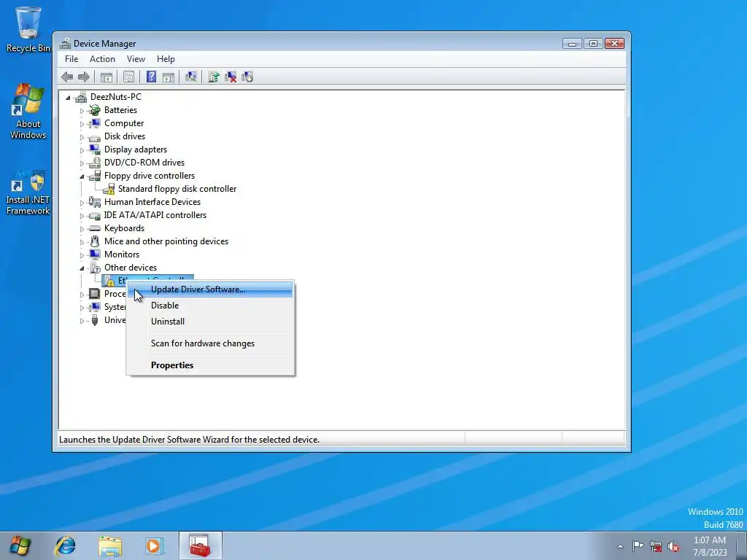747x560 pixels.
Task: Click the Disable toolbar icon with down arrow
Action: (247, 77)
